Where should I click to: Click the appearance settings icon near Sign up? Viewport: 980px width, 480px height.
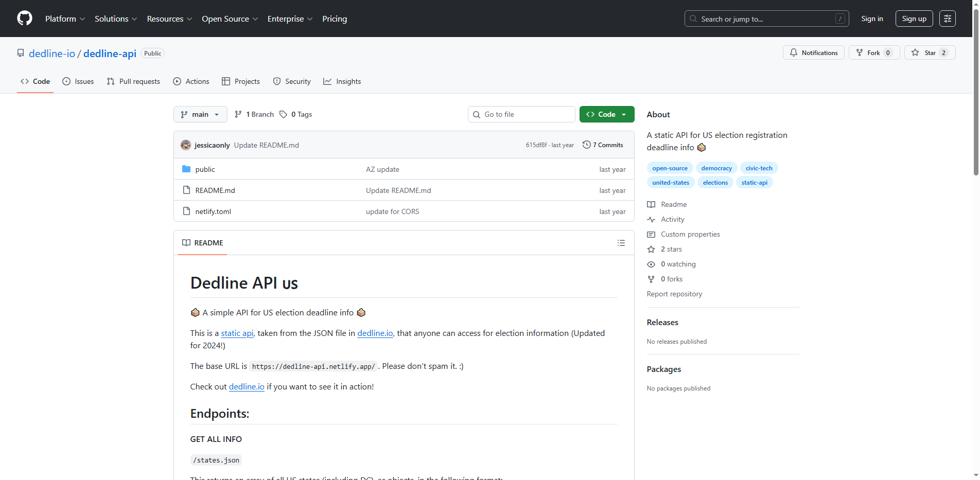947,19
